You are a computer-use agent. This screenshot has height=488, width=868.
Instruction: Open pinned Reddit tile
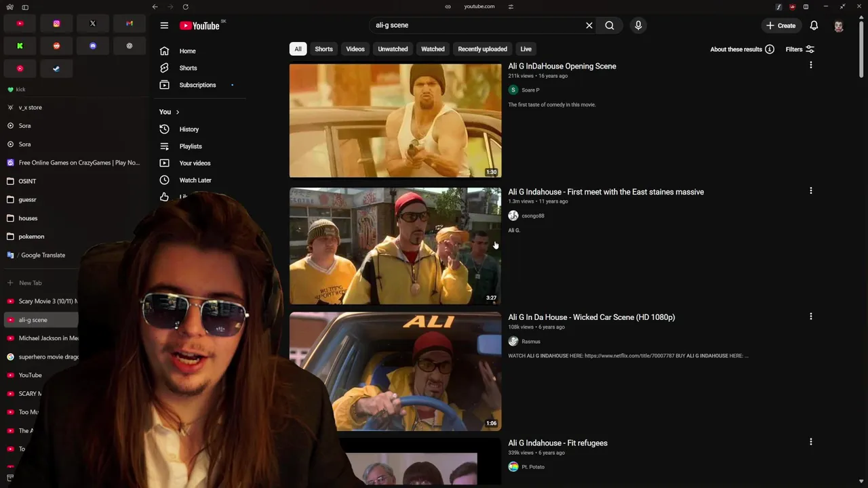tap(56, 46)
